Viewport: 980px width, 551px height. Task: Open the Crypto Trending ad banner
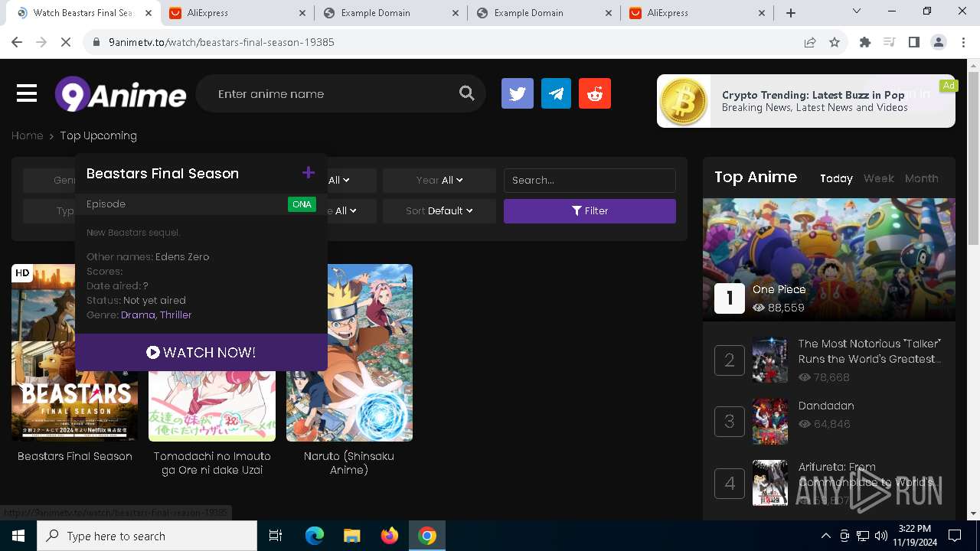[x=806, y=101]
